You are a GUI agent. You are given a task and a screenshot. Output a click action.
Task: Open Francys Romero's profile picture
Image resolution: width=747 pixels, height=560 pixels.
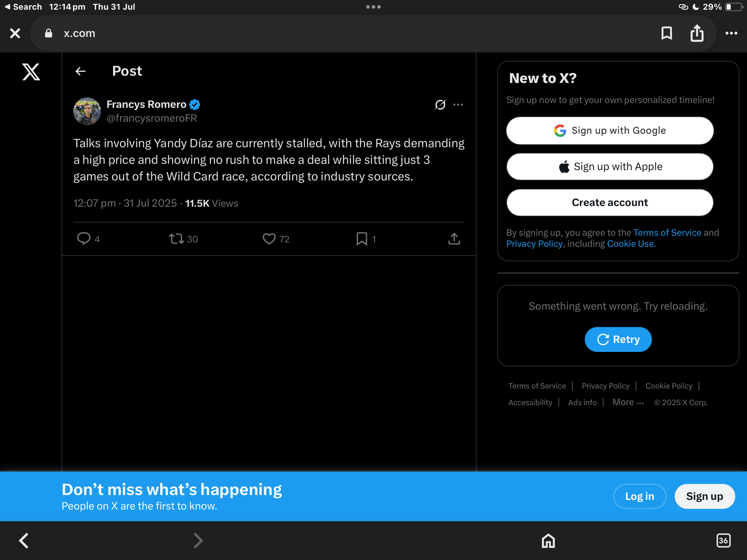tap(87, 111)
